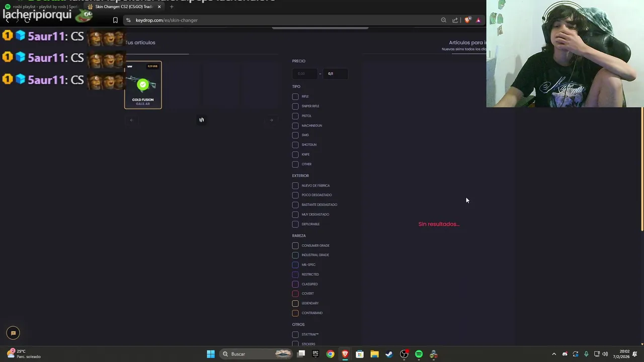Enable the Other type checkbox
The width and height of the screenshot is (644, 362).
(x=295, y=164)
